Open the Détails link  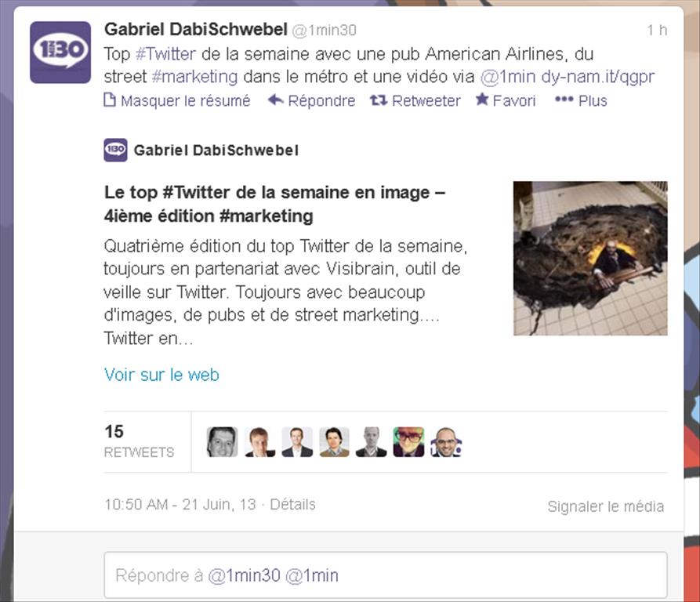(x=293, y=504)
